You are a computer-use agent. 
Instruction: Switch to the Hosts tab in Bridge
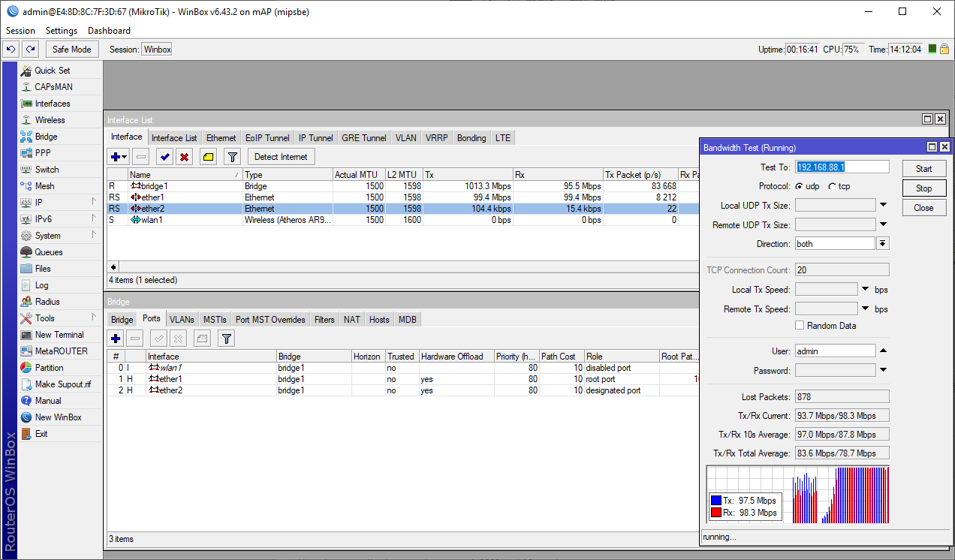pos(379,320)
